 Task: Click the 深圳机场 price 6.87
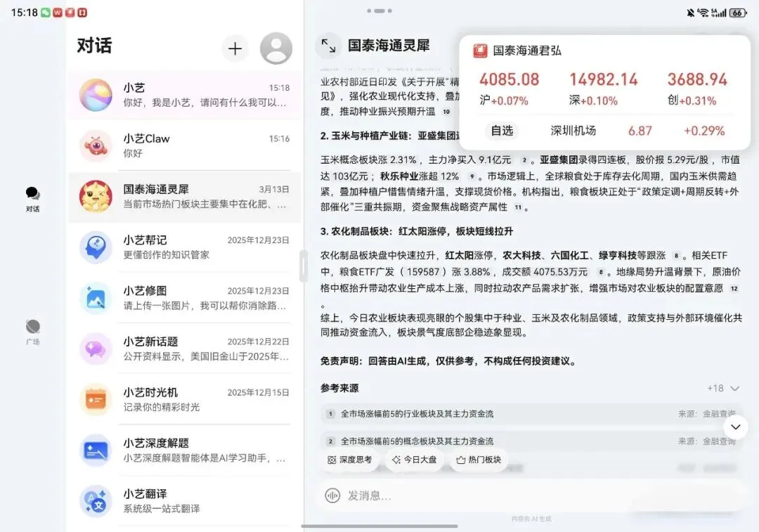tap(640, 131)
